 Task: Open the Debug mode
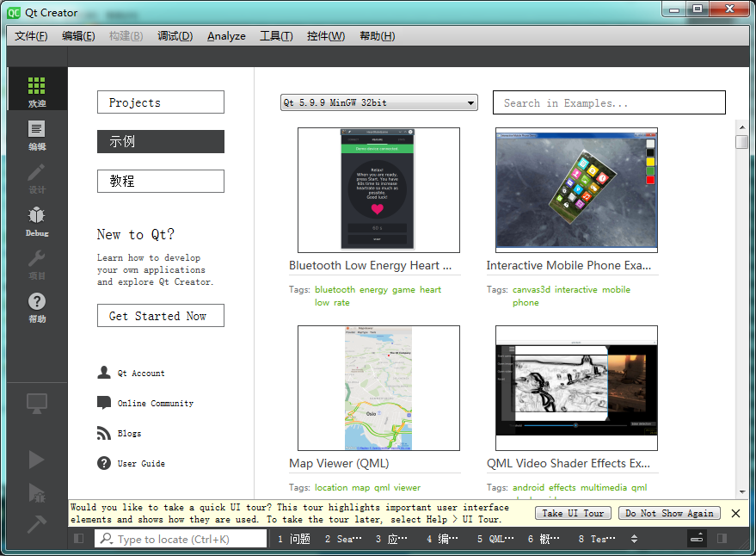click(x=37, y=222)
